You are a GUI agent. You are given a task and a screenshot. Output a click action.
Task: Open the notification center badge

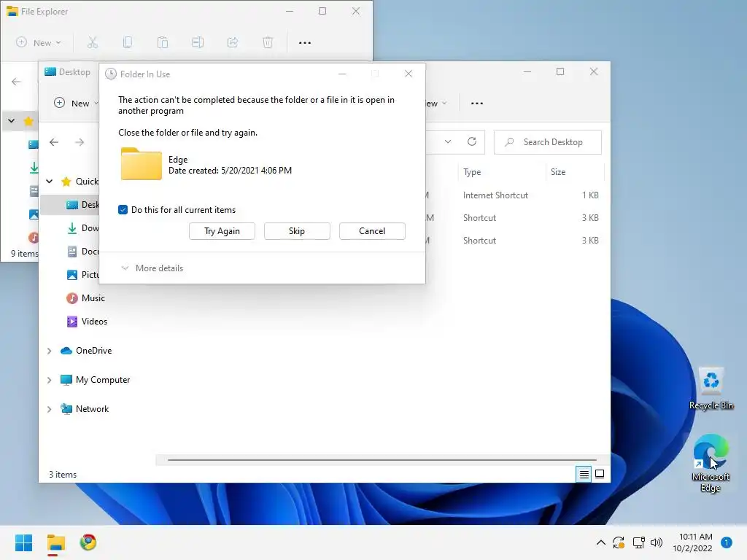(x=727, y=542)
